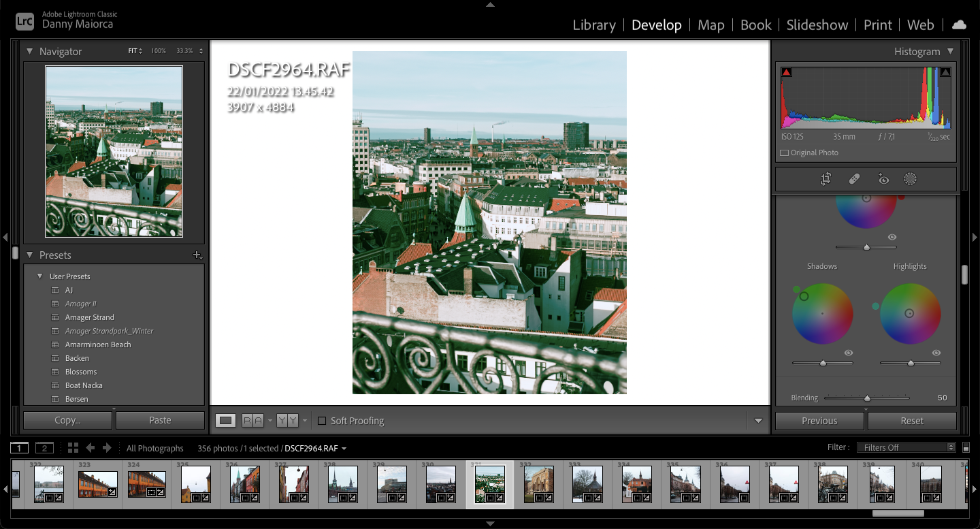This screenshot has height=529, width=980.
Task: Toggle the Original Photo comparison checkbox
Action: (x=783, y=153)
